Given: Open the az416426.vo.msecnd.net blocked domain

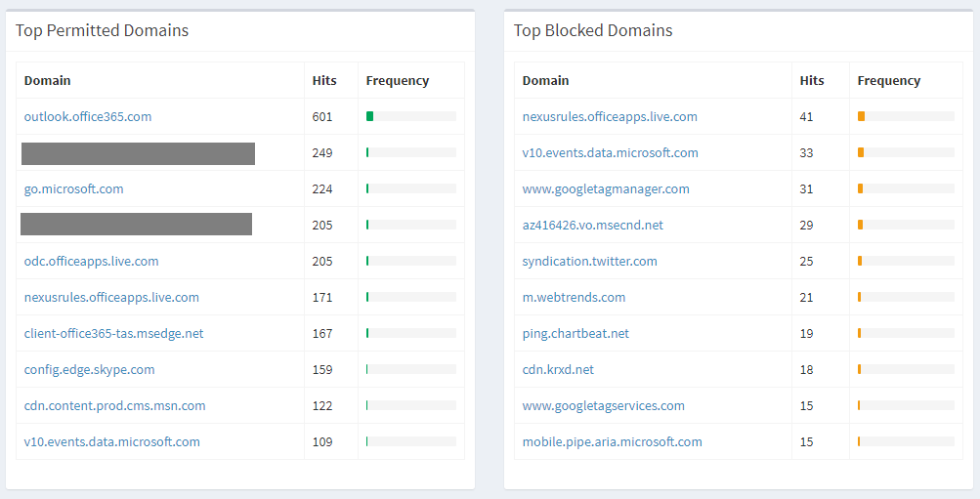Looking at the screenshot, I should 592,225.
